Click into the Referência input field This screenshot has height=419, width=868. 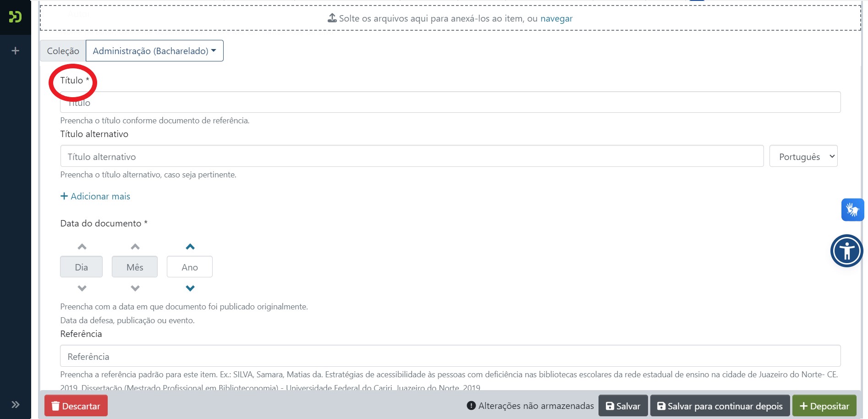[x=450, y=356]
